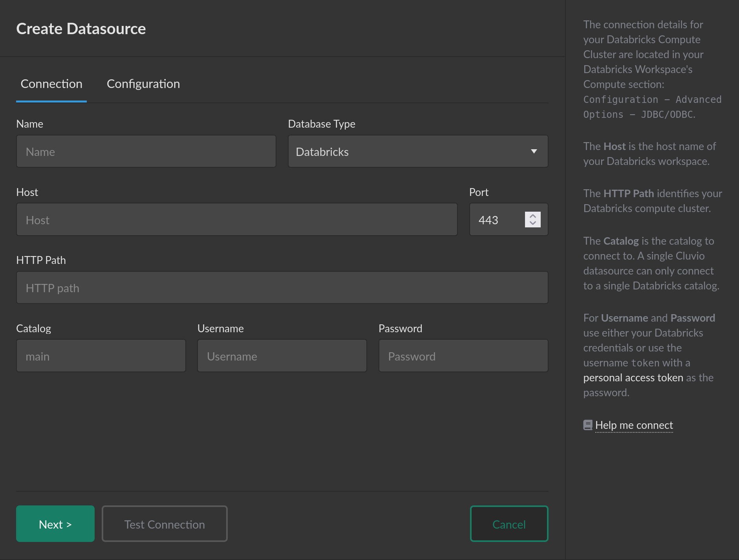Screen dimensions: 739x560
Task: Click the Test Connection button
Action: pos(165,524)
